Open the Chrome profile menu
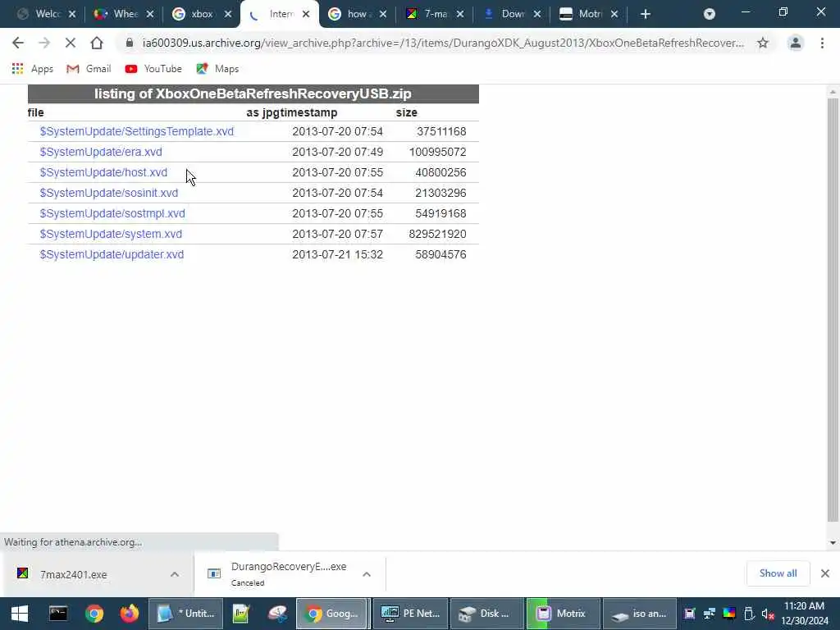The image size is (840, 630). 796,43
